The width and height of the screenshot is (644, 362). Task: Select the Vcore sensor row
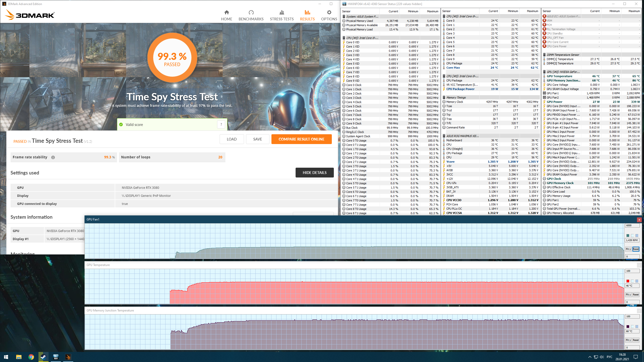[491, 162]
